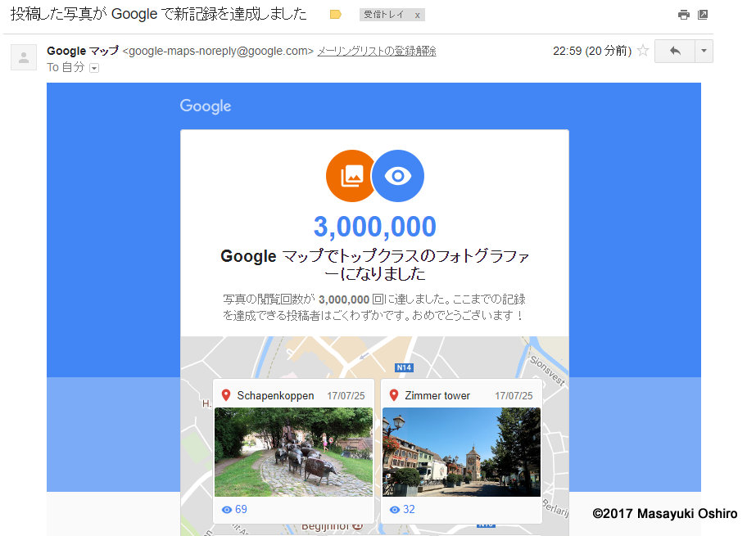The image size is (756, 536).
Task: Click the Schapenkoppen location title
Action: point(275,396)
